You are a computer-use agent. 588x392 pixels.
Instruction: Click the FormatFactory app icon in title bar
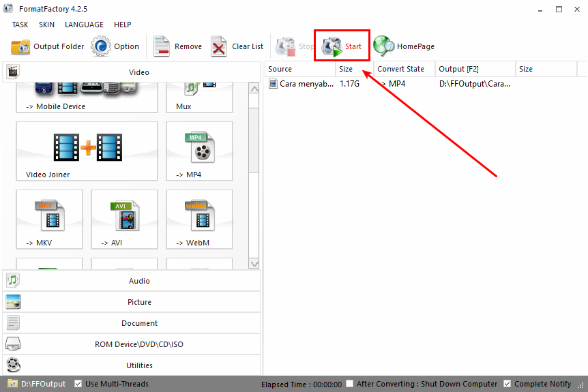(8, 8)
